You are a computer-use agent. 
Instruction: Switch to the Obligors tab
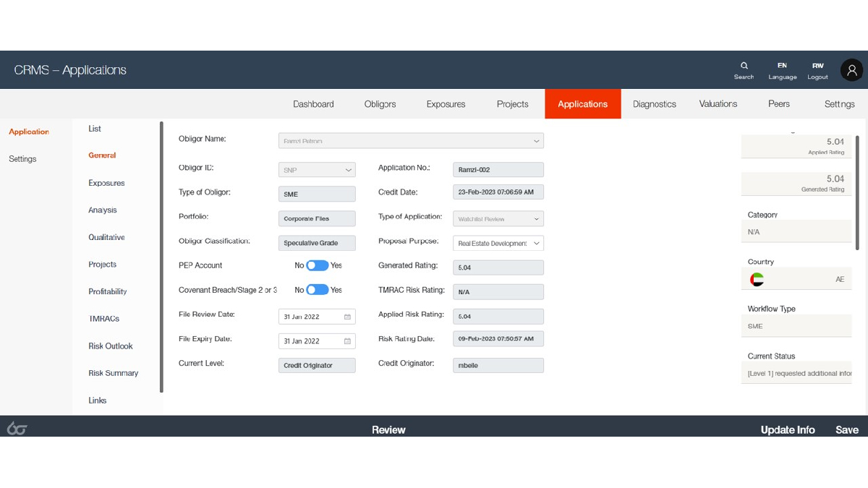coord(380,104)
